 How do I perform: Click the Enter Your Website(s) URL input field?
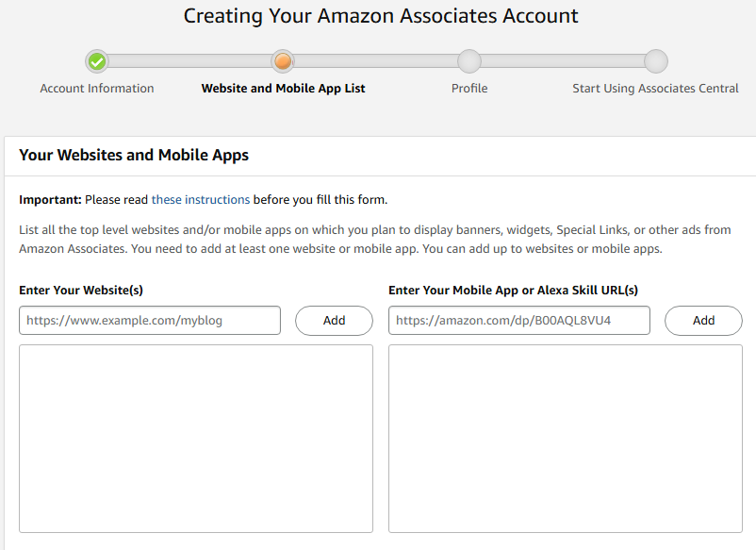click(150, 321)
